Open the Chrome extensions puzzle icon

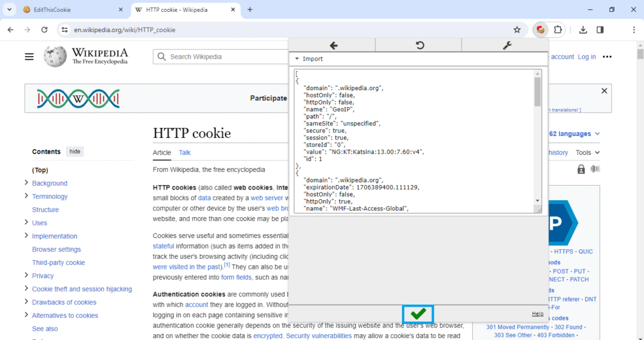(x=557, y=30)
